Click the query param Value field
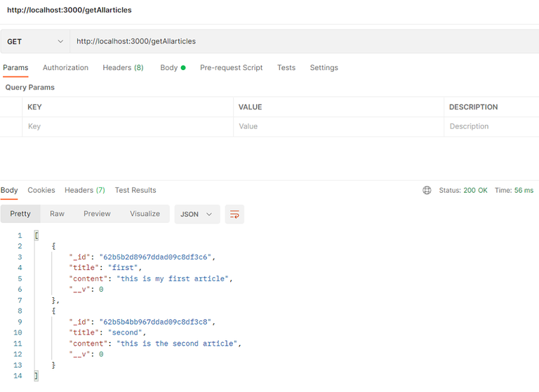 tap(337, 126)
